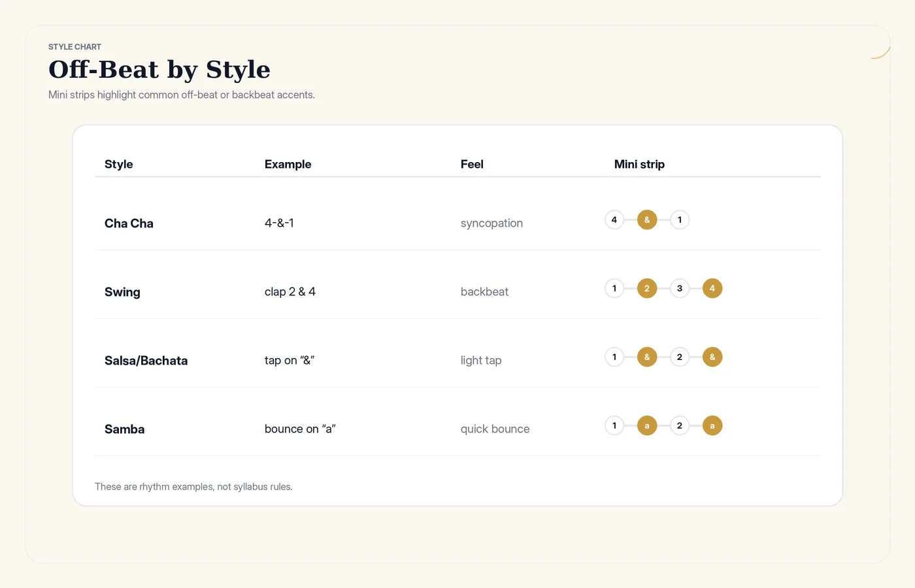Click the Style column header

tap(118, 164)
